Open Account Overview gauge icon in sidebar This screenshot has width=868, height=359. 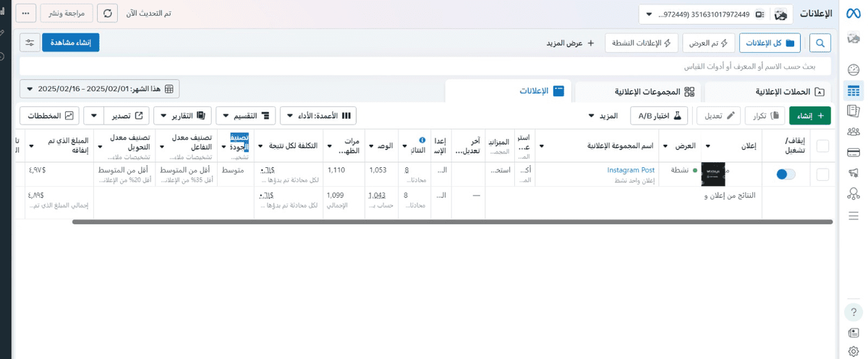click(x=854, y=70)
